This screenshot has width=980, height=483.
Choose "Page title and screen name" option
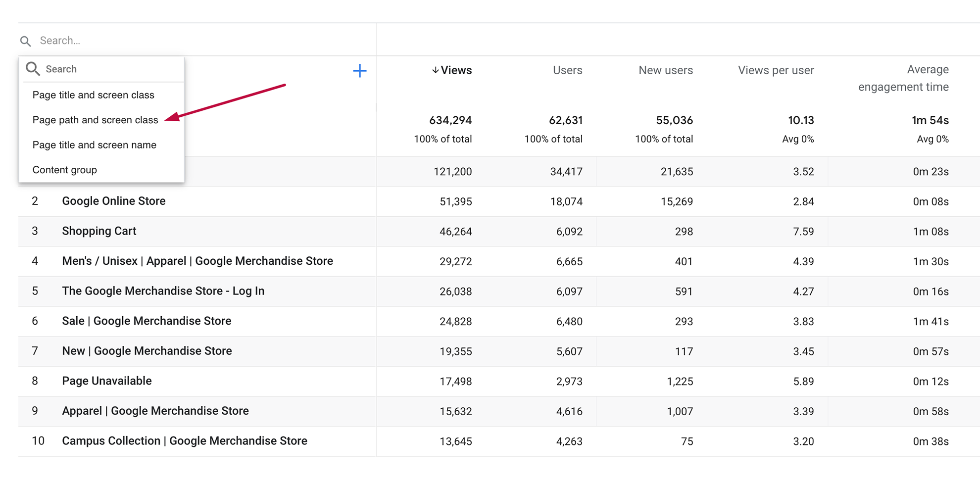(94, 145)
